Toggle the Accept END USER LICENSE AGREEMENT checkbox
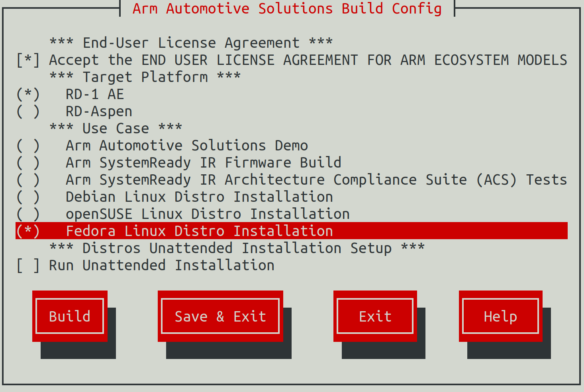Image resolution: width=584 pixels, height=392 pixels. (28, 60)
